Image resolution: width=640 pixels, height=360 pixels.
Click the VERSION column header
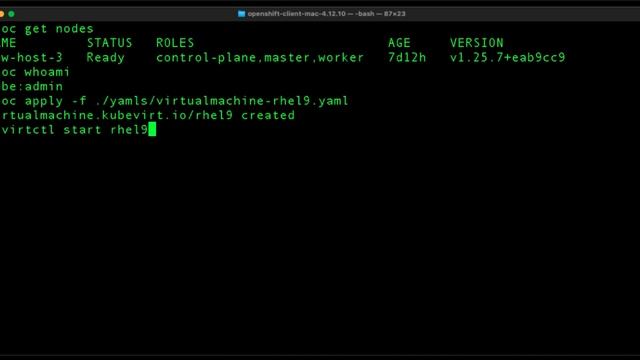pos(477,43)
